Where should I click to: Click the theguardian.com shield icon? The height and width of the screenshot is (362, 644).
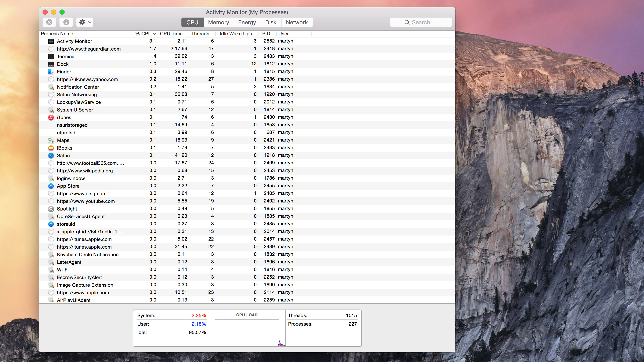pos(51,49)
